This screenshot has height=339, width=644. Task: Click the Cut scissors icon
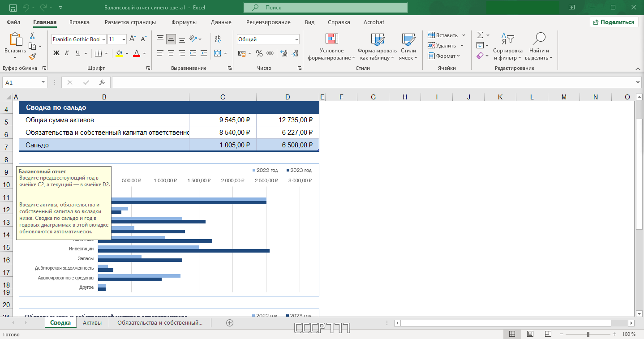[32, 36]
